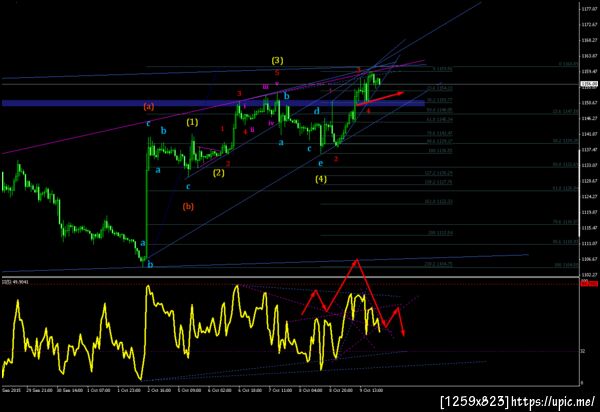This screenshot has width=600, height=412.
Task: Click the yellow (2) wave label
Action: [x=218, y=173]
